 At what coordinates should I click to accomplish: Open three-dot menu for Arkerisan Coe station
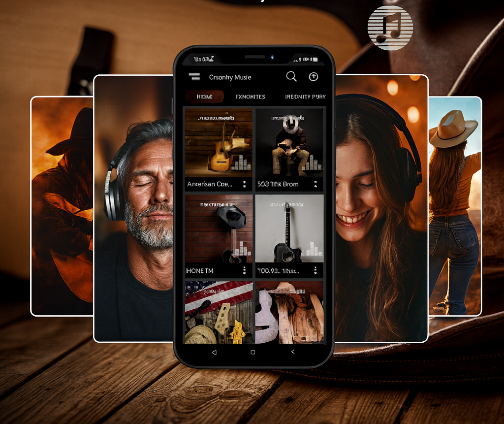(x=245, y=184)
